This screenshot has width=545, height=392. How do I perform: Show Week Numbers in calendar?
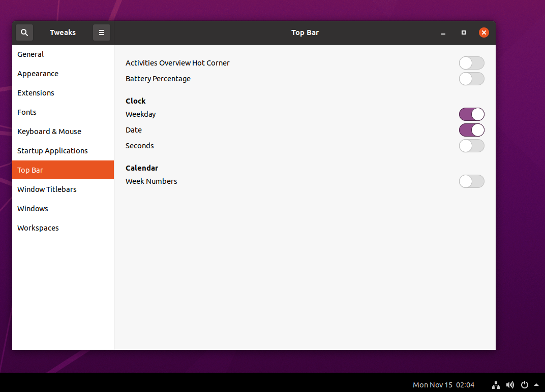tap(471, 181)
